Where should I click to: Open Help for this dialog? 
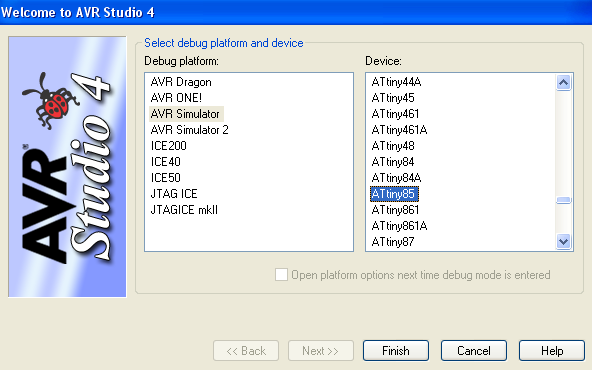552,351
